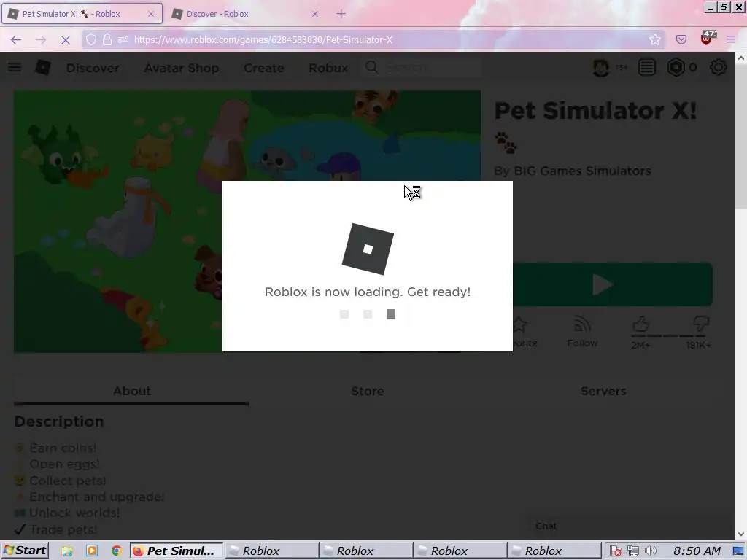This screenshot has width=747, height=560.
Task: Click the tracking protection shield icon
Action: point(91,39)
